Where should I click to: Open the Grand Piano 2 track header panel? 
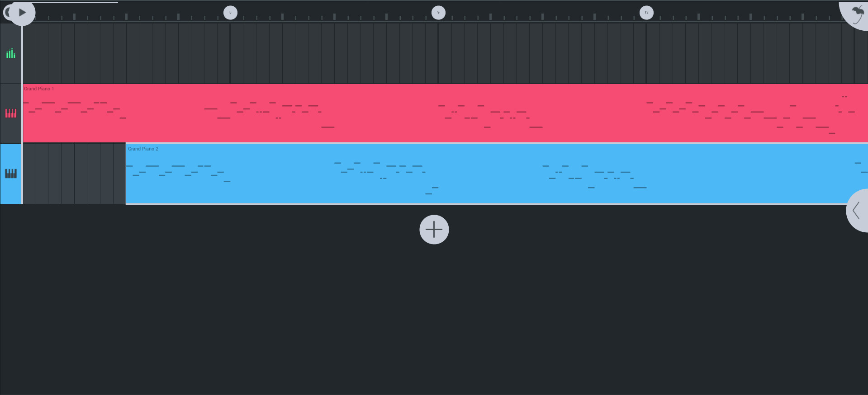[11, 174]
